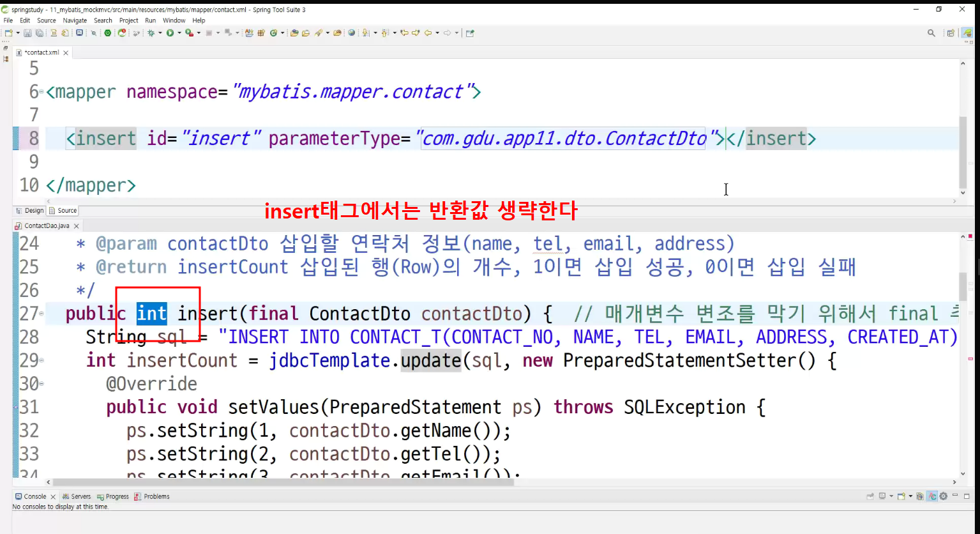Open the Navigate menu
The image size is (980, 534).
click(75, 20)
